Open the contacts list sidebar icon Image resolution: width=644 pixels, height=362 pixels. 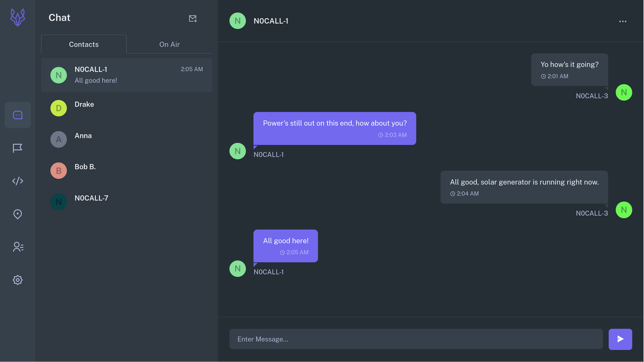17,247
